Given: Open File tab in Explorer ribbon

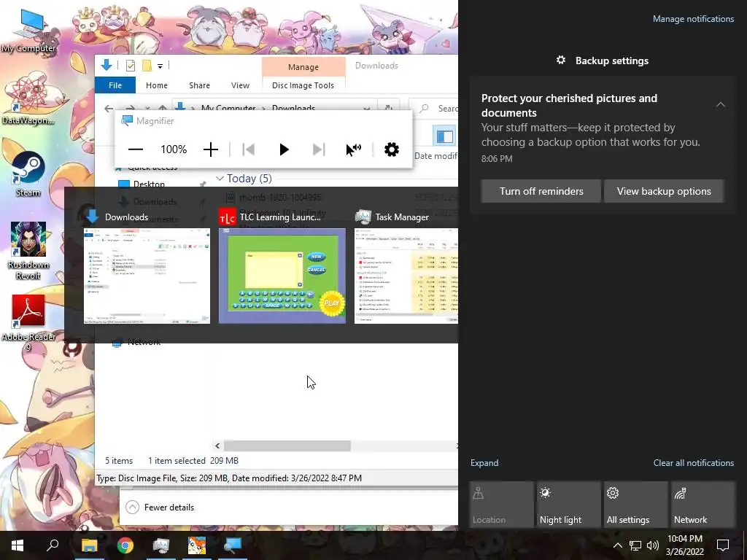Looking at the screenshot, I should tap(115, 85).
